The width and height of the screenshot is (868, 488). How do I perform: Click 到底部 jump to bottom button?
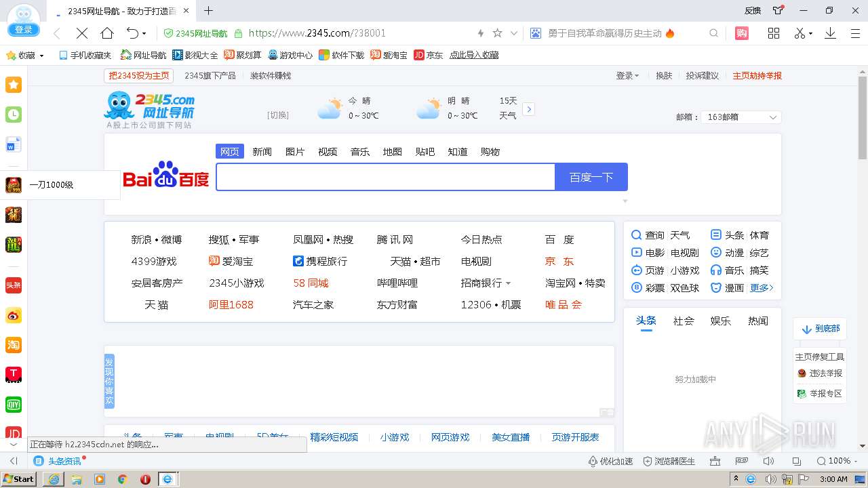821,329
